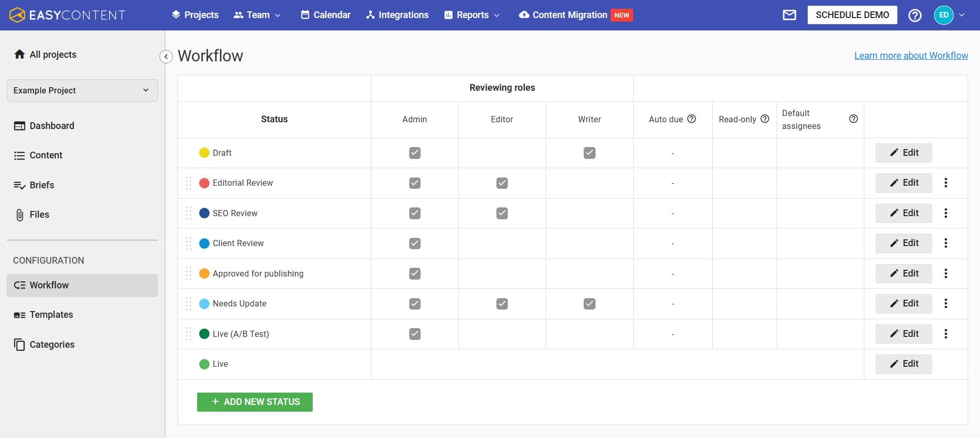Viewport: 980px width, 438px height.
Task: Go to Templates in the sidebar
Action: (x=51, y=315)
